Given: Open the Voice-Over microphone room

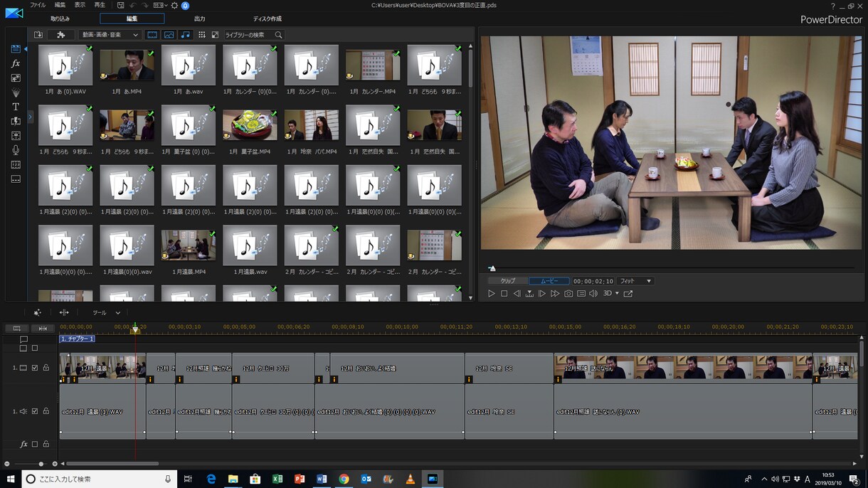Looking at the screenshot, I should (x=16, y=150).
